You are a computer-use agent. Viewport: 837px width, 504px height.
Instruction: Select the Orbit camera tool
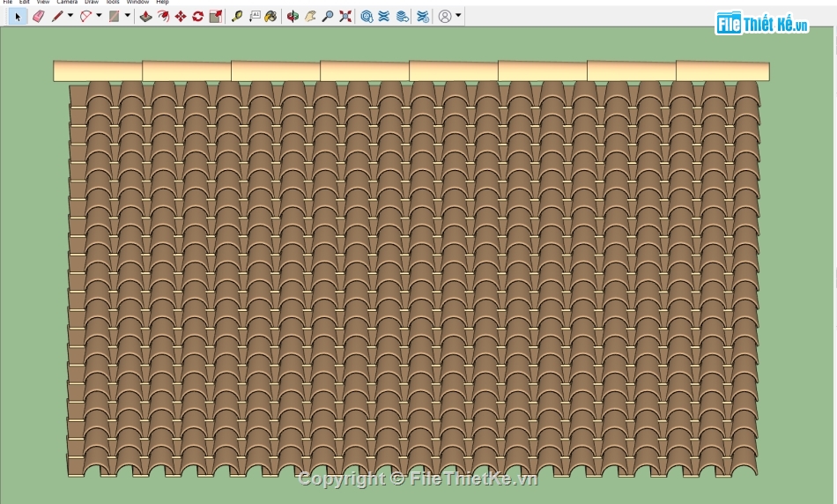point(293,17)
